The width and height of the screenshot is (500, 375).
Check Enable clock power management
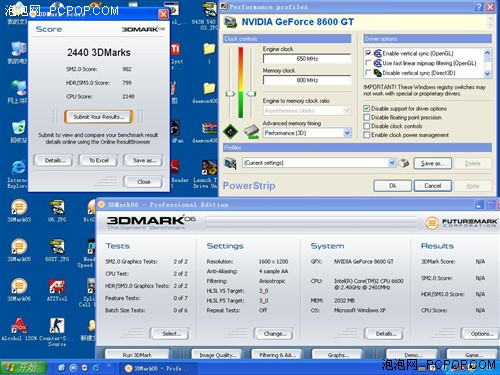pos(367,135)
